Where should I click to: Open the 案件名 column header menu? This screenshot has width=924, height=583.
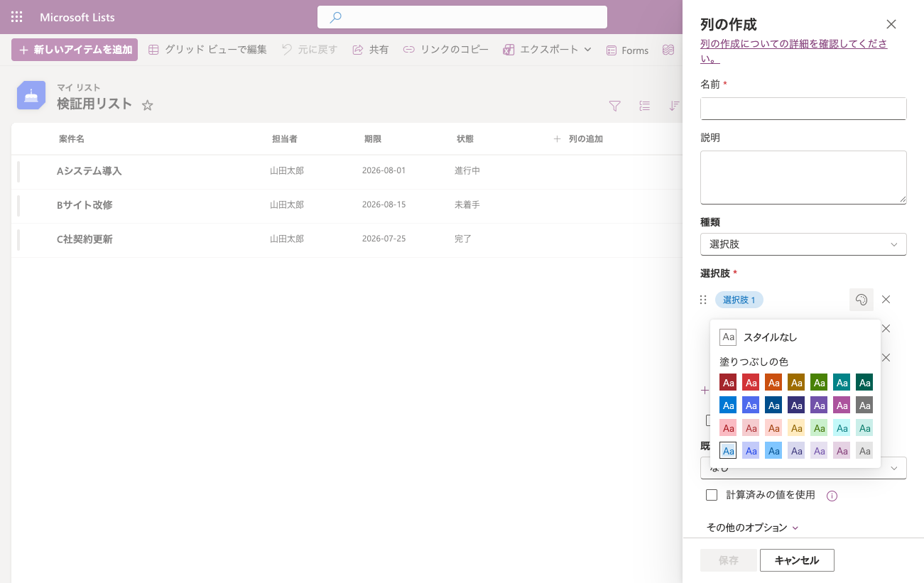72,139
